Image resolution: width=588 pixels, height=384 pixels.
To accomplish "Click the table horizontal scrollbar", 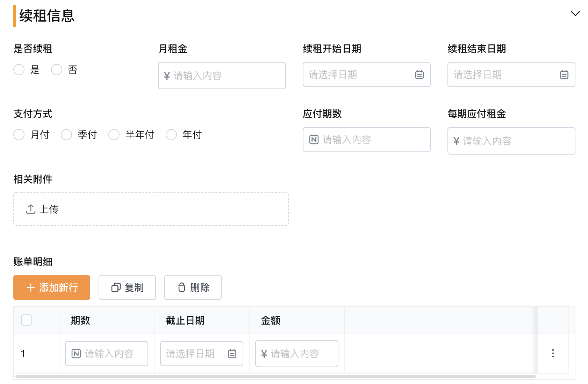I will (275, 376).
